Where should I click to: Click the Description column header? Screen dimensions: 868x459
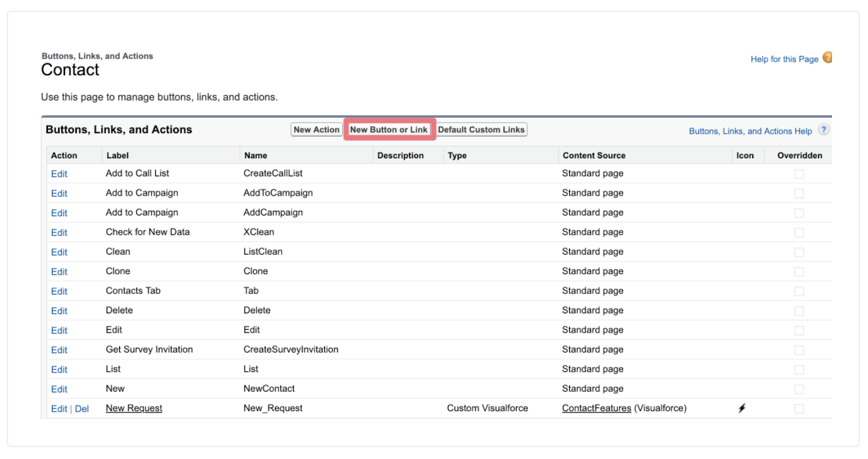click(400, 156)
